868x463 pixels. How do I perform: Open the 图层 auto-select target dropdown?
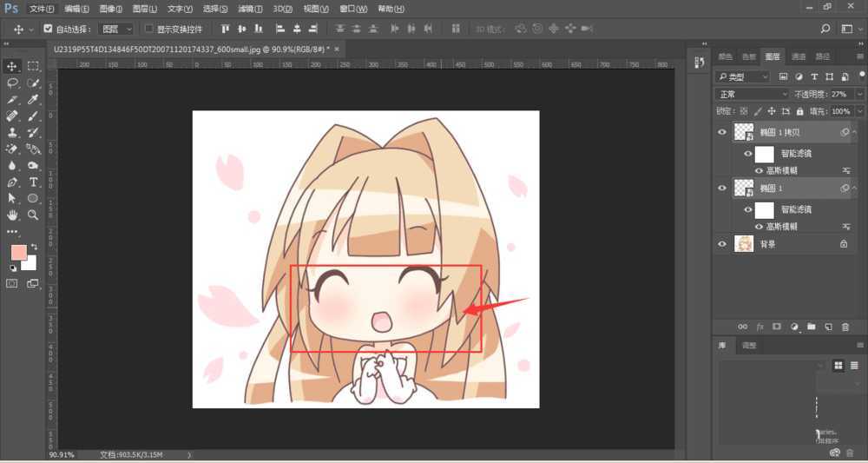coord(117,29)
